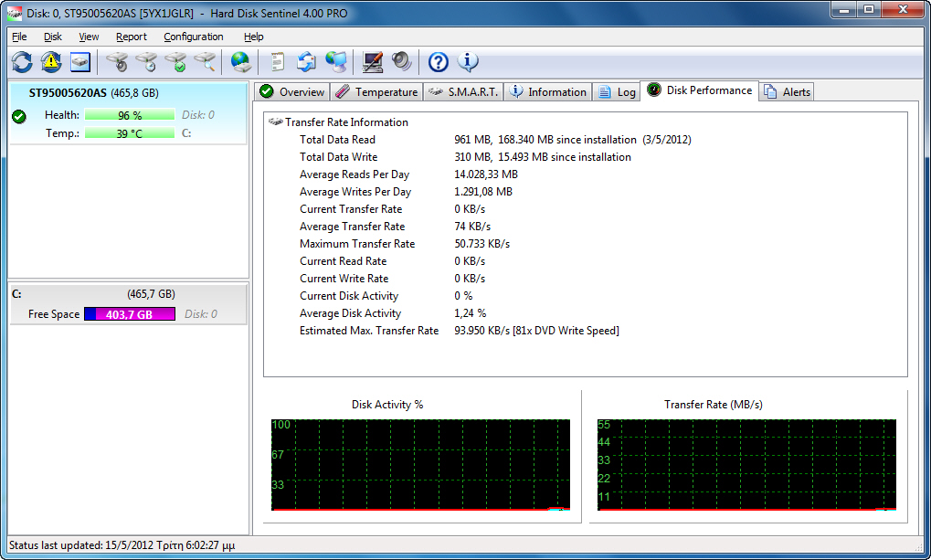Open the Help menu
Image resolution: width=931 pixels, height=560 pixels.
[x=253, y=37]
